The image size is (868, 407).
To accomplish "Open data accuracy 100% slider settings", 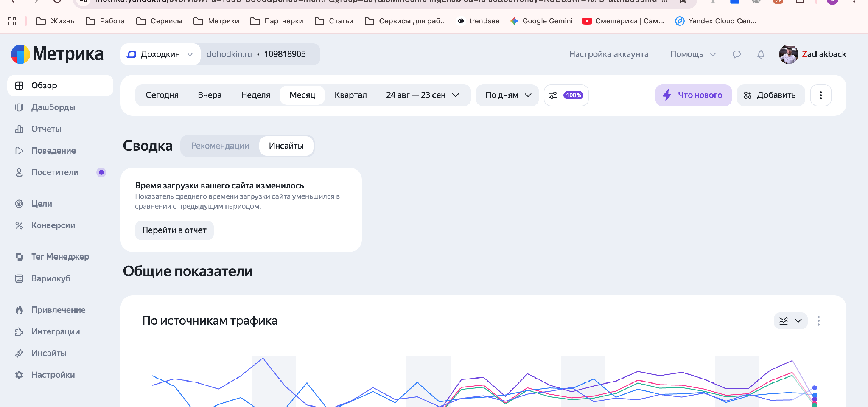I will tap(566, 95).
